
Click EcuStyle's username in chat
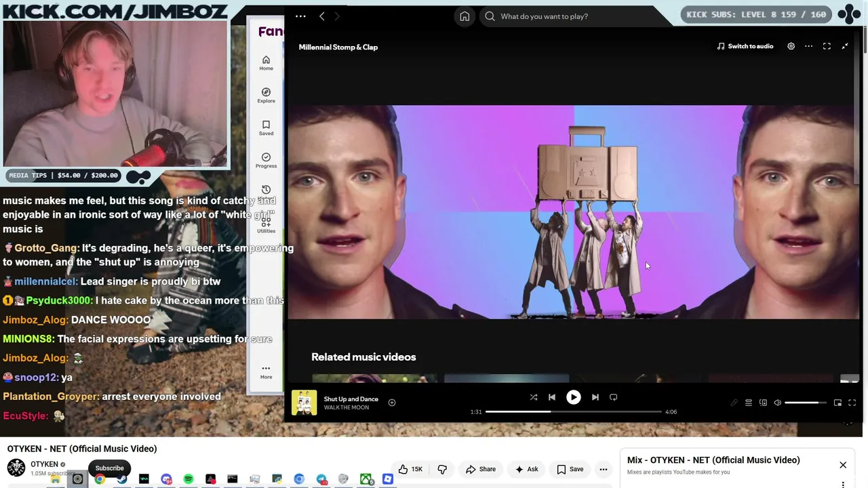[x=25, y=415]
